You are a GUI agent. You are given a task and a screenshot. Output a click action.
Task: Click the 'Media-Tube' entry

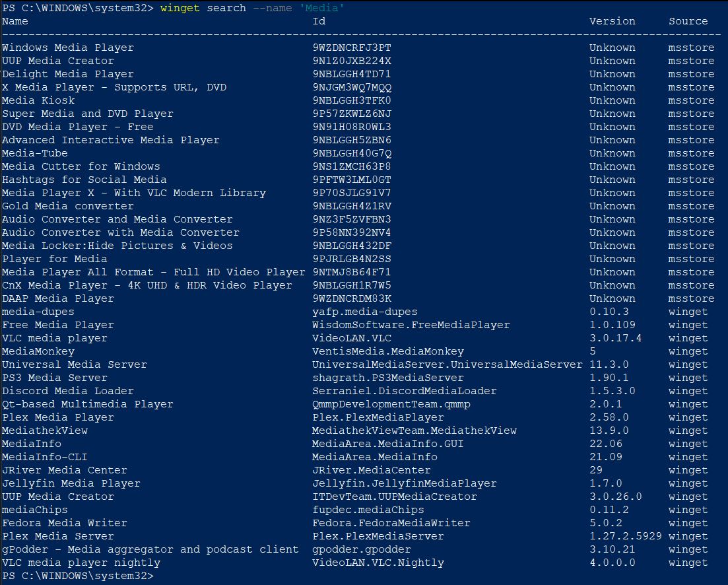click(x=35, y=153)
